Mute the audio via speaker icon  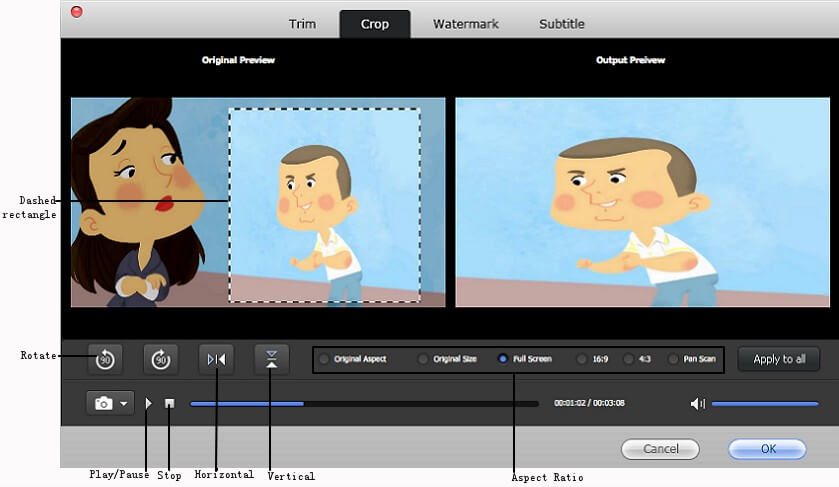pyautogui.click(x=697, y=404)
